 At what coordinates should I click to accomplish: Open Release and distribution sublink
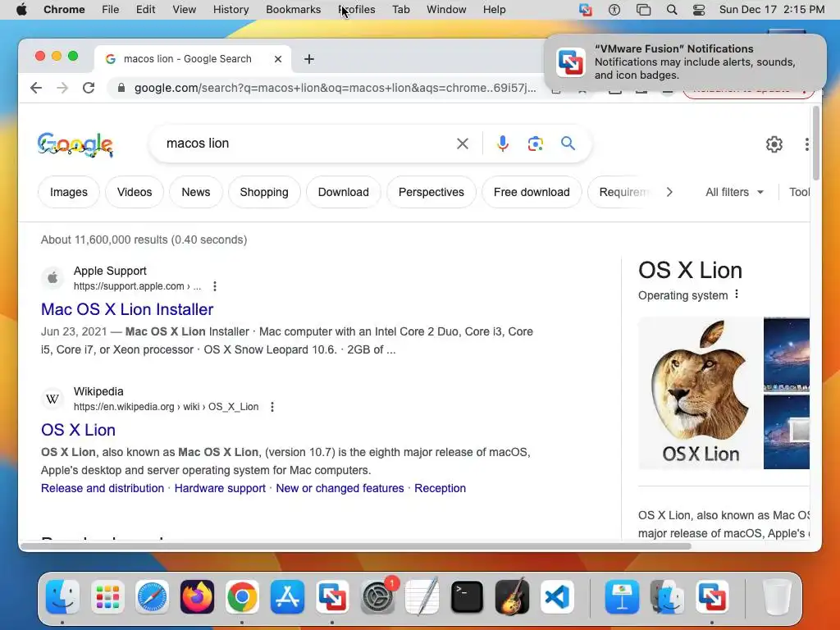pos(103,489)
